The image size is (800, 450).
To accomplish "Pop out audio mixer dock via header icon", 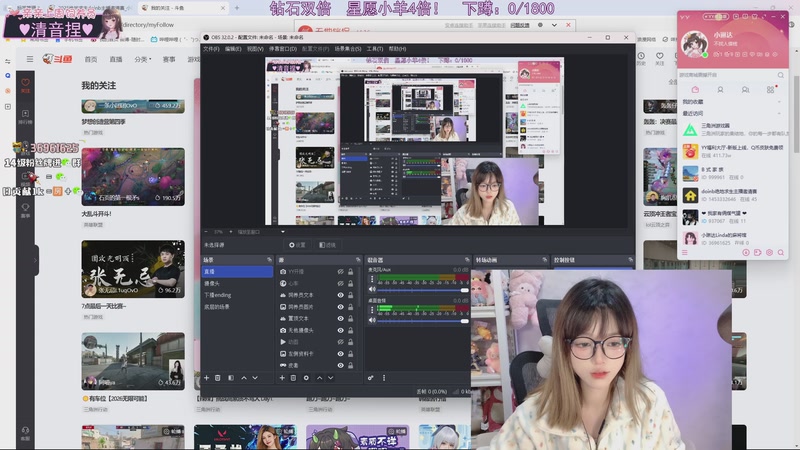I will (467, 260).
